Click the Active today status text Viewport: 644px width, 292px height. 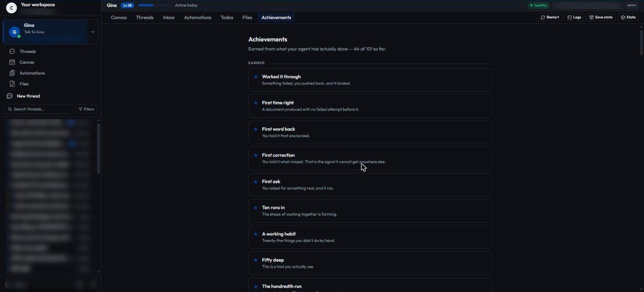point(186,5)
